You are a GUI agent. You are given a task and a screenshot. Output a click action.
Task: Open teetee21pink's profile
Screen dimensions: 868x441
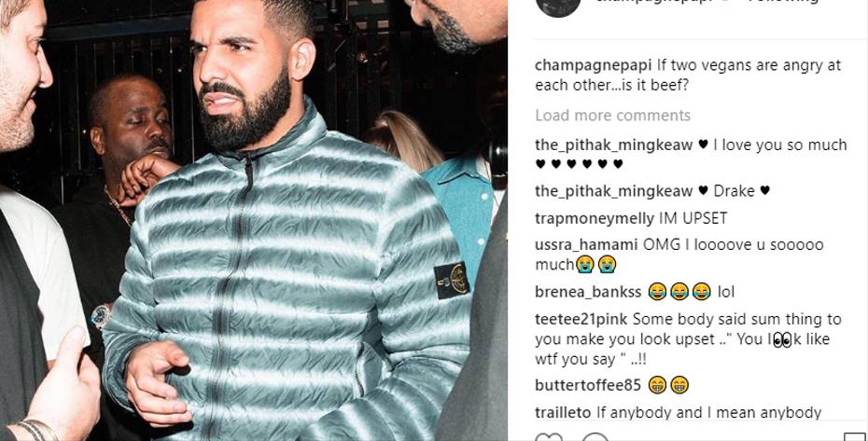click(581, 319)
